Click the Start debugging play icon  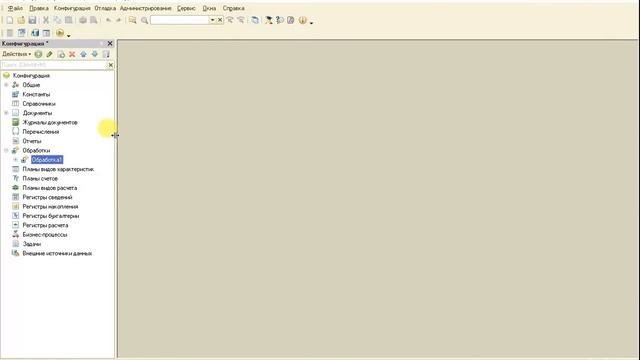tap(60, 33)
